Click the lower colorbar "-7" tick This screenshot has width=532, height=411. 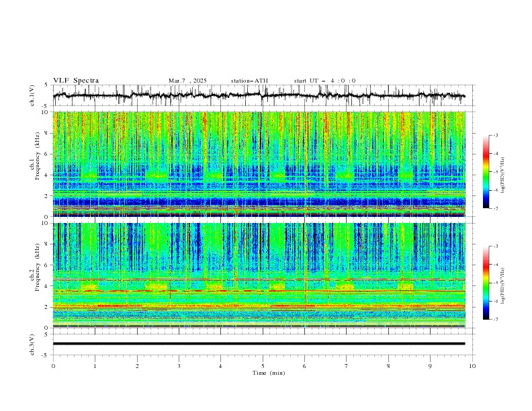[496, 319]
